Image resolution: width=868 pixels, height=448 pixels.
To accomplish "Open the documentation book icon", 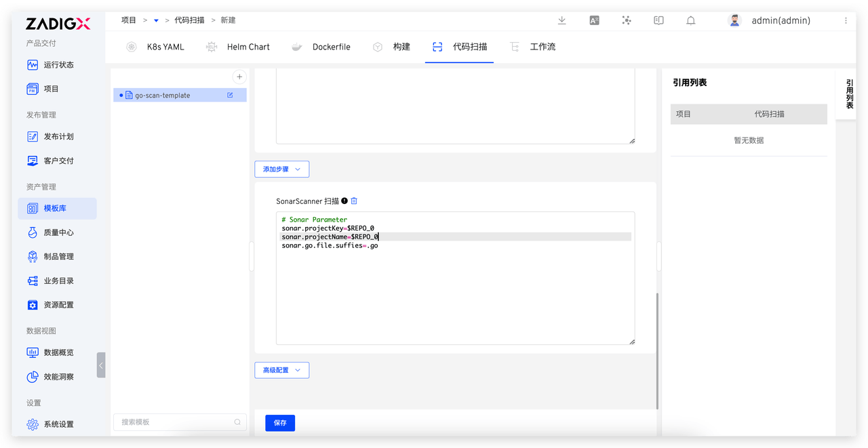I will click(658, 20).
